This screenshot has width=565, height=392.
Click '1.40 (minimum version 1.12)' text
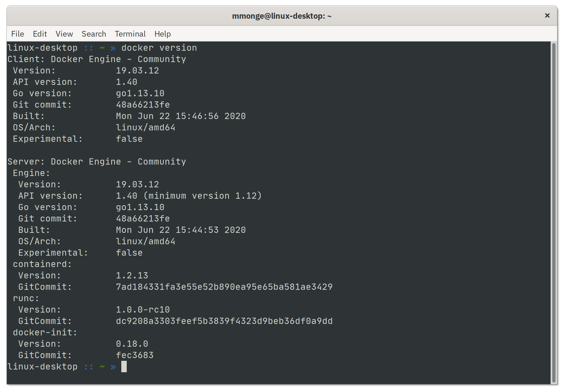[x=189, y=196]
